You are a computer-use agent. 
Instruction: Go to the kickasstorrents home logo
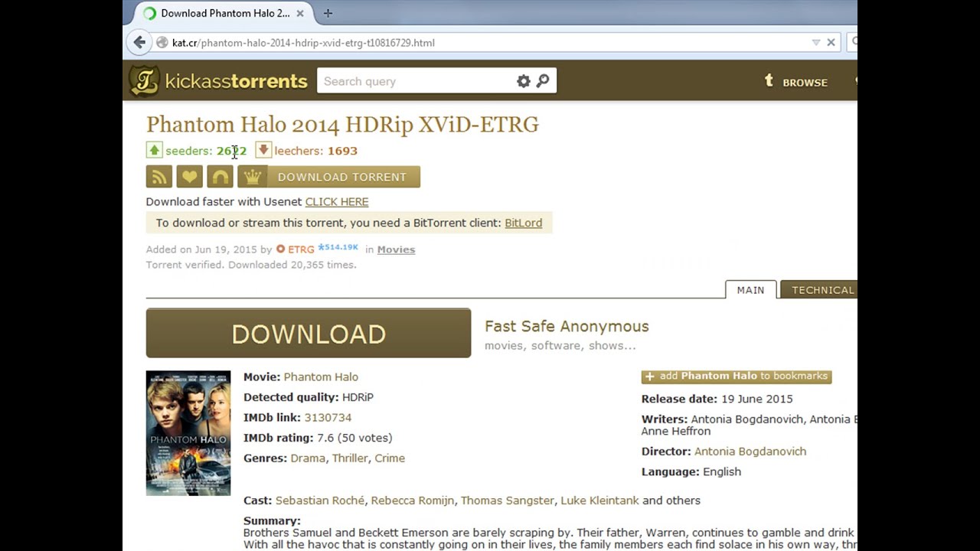coord(218,81)
